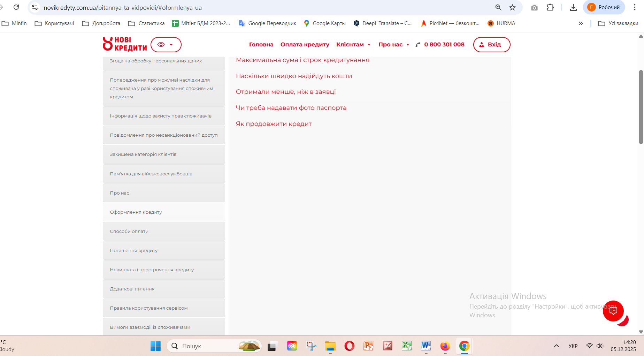
Task: Expand Отримали менше, ніж в заявці
Action: [x=286, y=92]
